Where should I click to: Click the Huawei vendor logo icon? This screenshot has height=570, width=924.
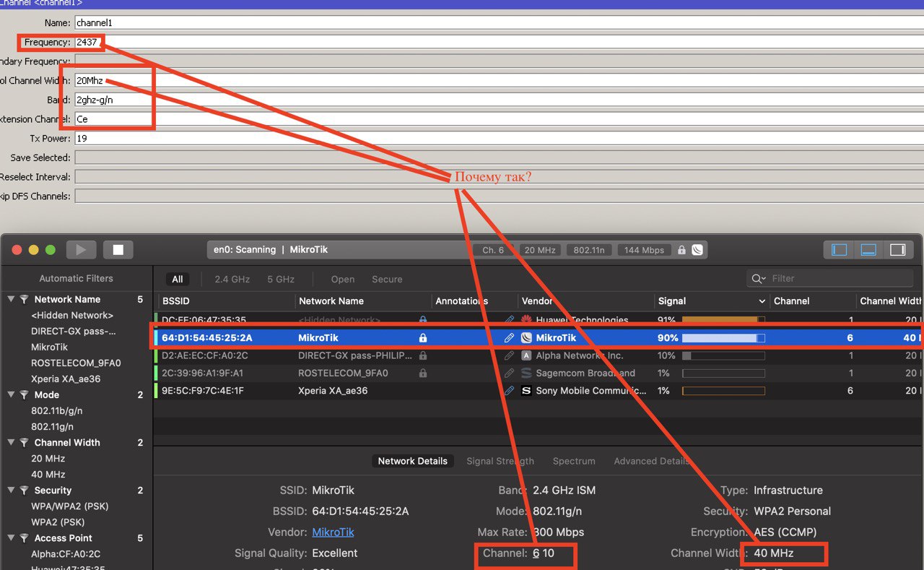(526, 319)
